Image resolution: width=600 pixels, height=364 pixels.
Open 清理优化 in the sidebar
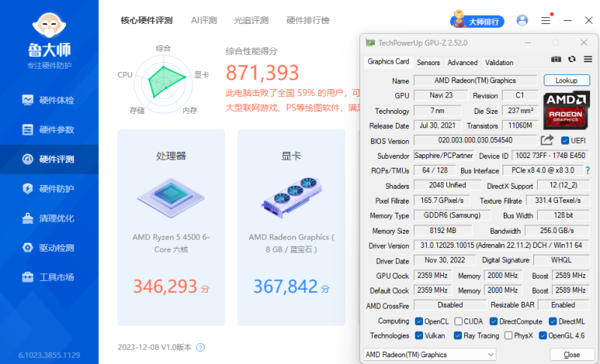tap(49, 218)
